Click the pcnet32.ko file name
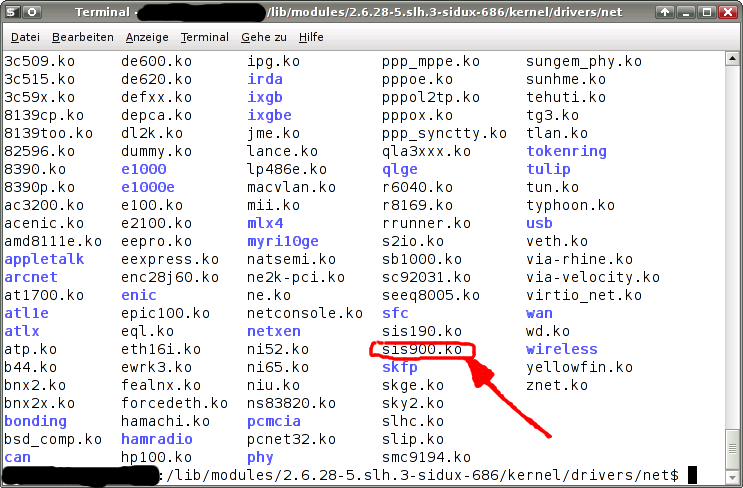Viewport: 743px width, 488px height. point(291,439)
